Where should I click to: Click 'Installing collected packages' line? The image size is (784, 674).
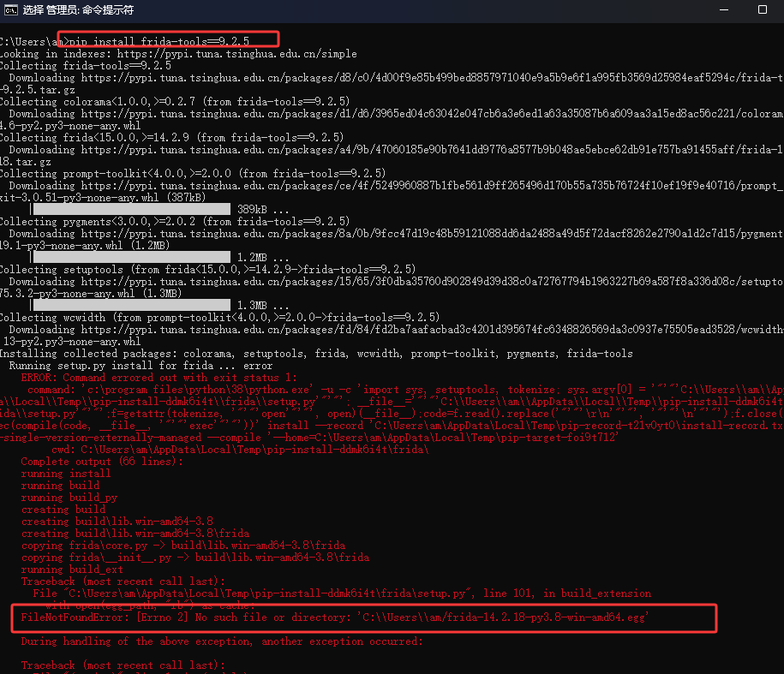click(x=316, y=354)
